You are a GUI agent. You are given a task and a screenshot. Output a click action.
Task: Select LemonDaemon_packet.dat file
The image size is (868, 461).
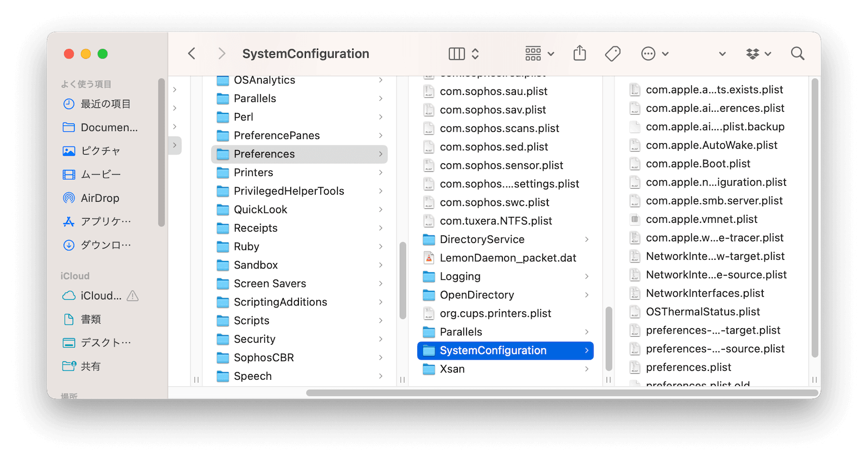pyautogui.click(x=506, y=258)
